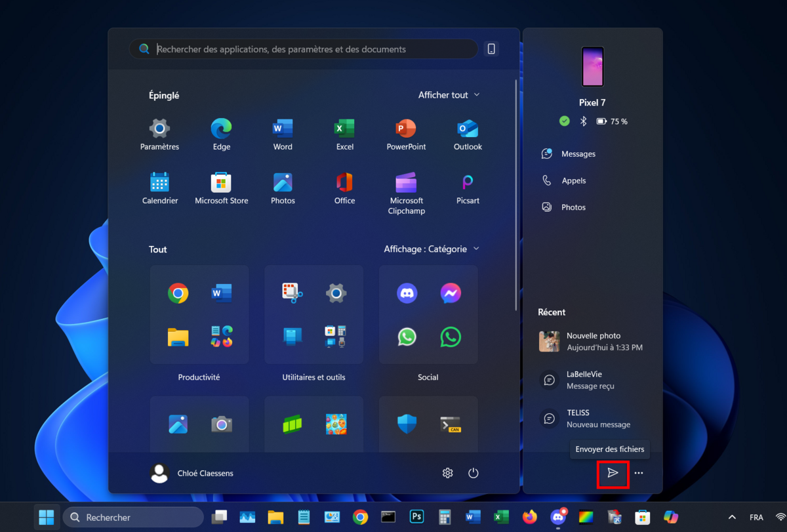
Task: Click the green connected status checkmark
Action: tap(564, 121)
